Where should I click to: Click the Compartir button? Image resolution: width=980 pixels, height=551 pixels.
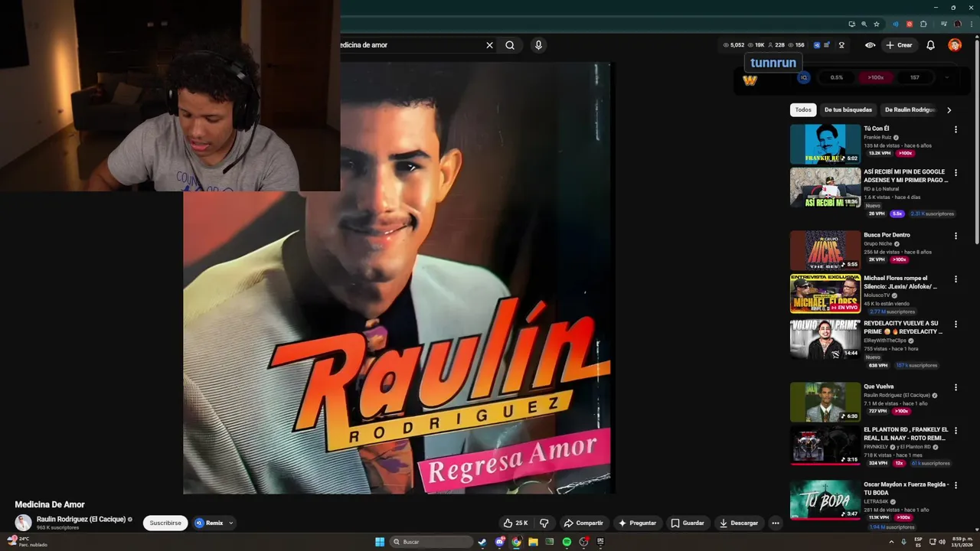click(583, 523)
